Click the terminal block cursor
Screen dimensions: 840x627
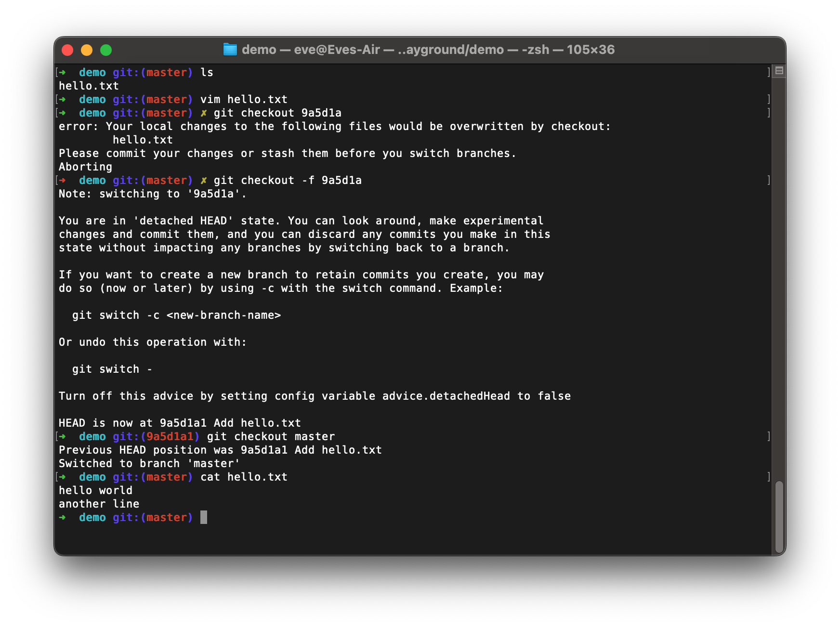tap(204, 517)
